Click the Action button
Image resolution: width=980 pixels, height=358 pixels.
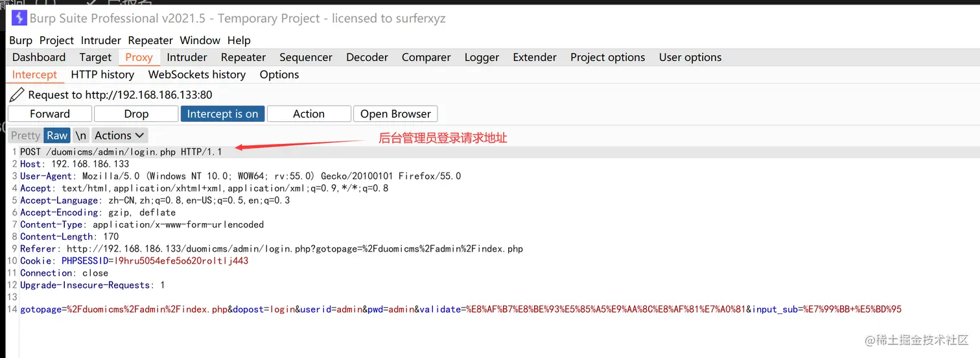(x=309, y=113)
